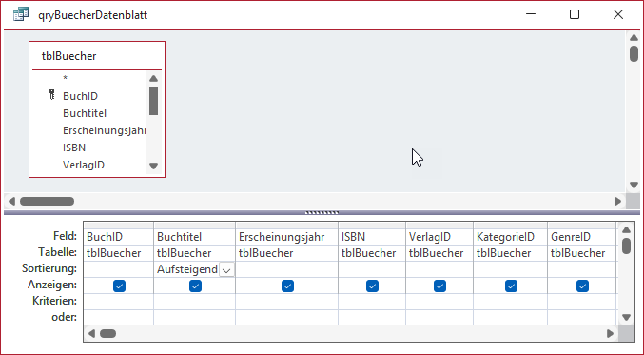The height and width of the screenshot is (355, 644).
Task: Uncheck Anzeigen for the Buchtitel column
Action: (196, 286)
